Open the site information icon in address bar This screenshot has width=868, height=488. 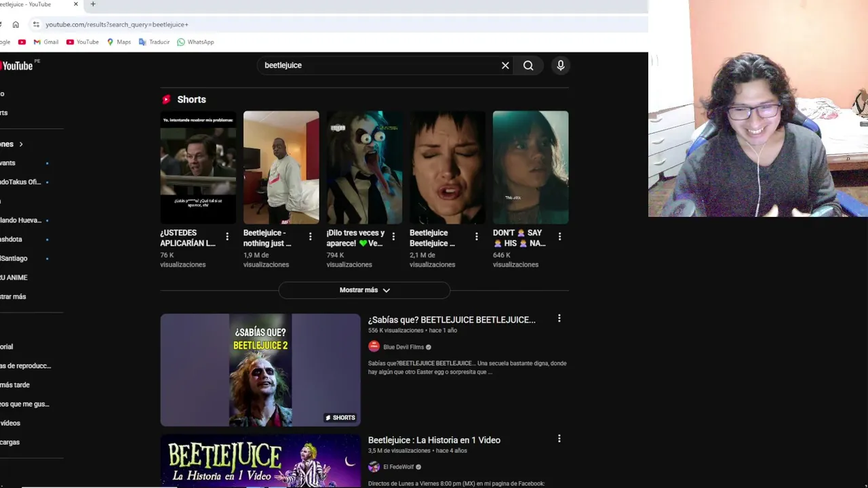pyautogui.click(x=36, y=24)
